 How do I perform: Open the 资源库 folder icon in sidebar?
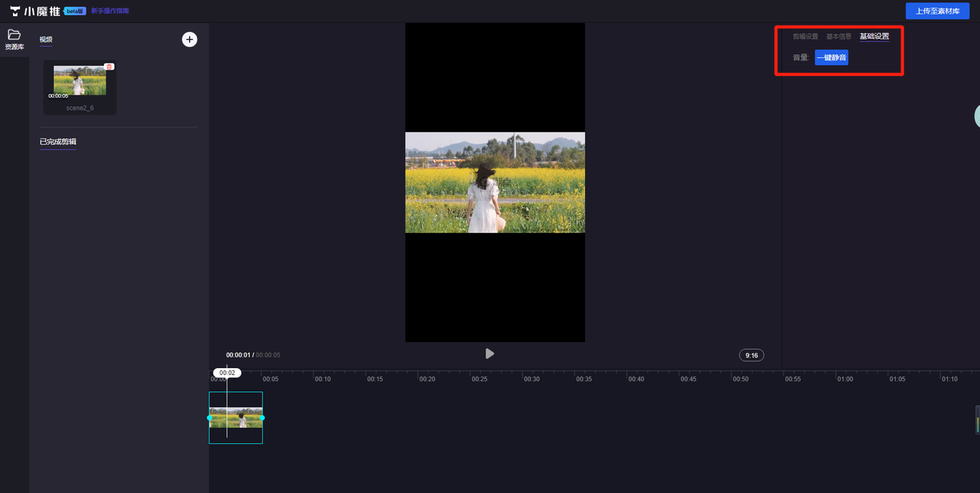tap(14, 34)
